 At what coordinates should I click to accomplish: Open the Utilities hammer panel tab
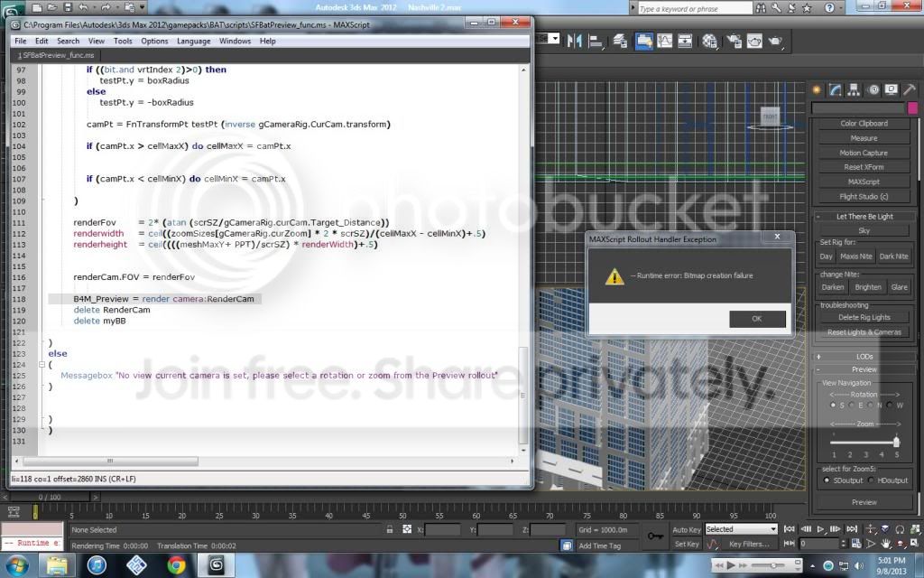click(x=909, y=89)
